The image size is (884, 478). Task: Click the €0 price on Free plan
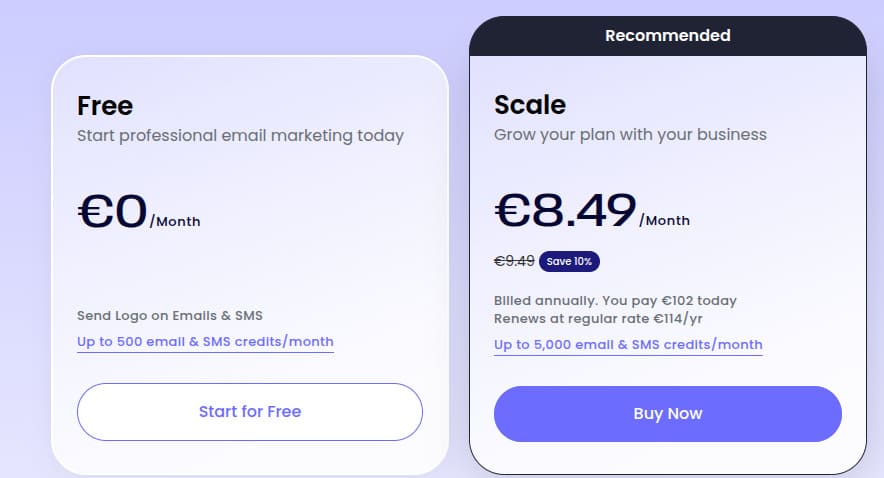(x=112, y=212)
